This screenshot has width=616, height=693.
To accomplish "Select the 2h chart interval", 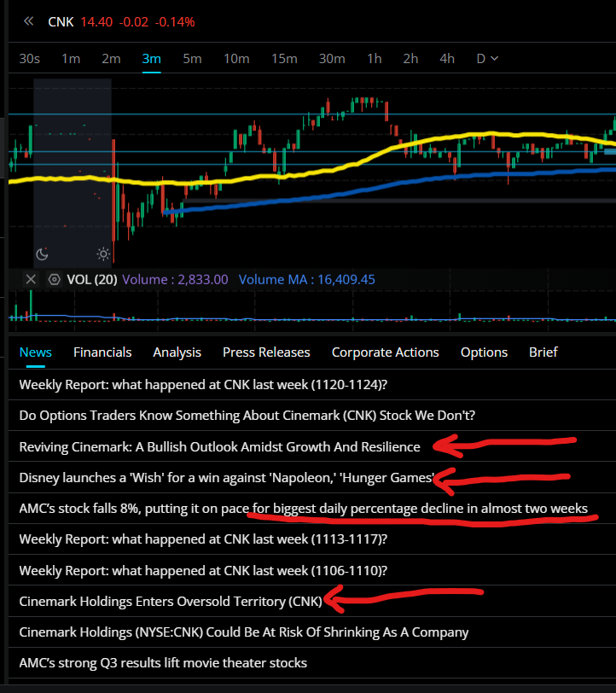I will click(410, 58).
